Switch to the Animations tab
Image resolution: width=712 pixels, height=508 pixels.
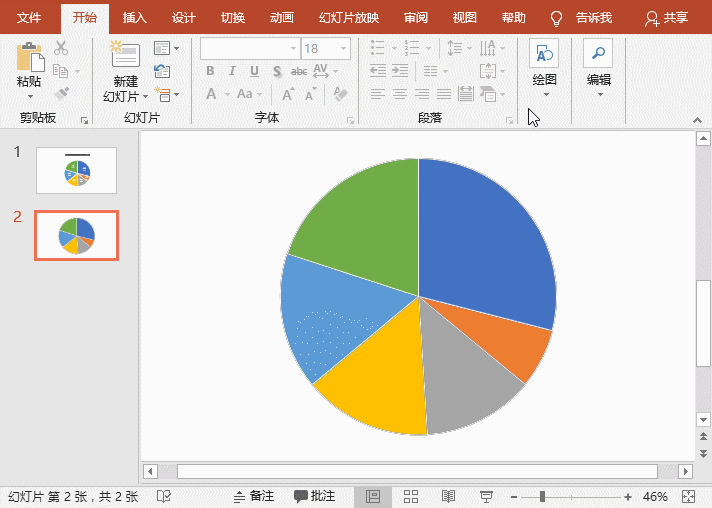[x=281, y=18]
